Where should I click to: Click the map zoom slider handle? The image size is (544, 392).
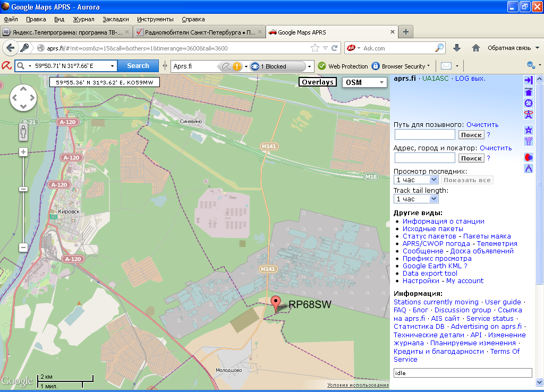click(x=23, y=189)
